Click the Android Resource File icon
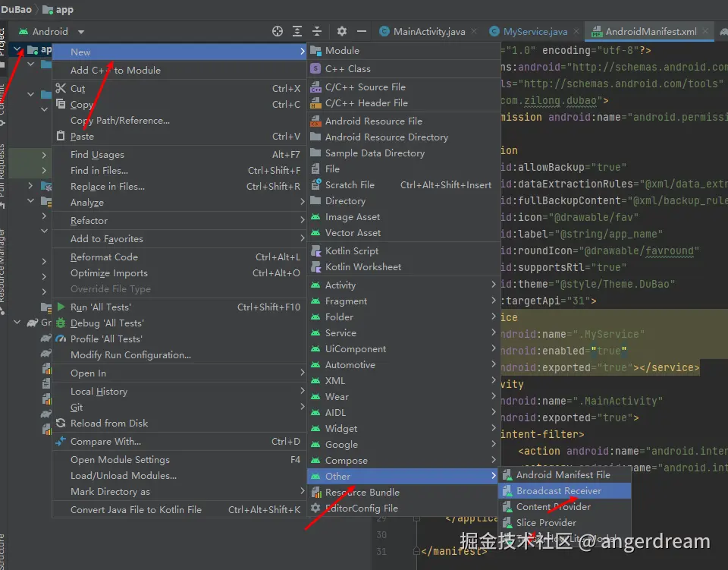The height and width of the screenshot is (570, 728). [315, 121]
